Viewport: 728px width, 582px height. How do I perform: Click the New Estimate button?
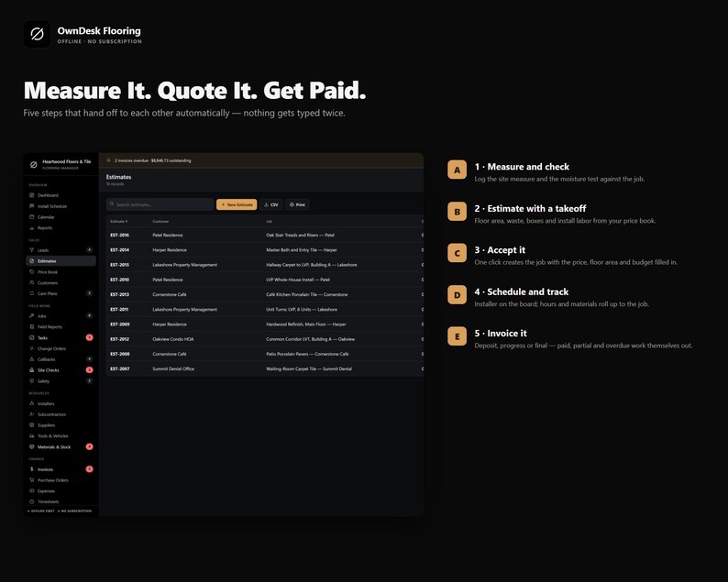(x=237, y=204)
